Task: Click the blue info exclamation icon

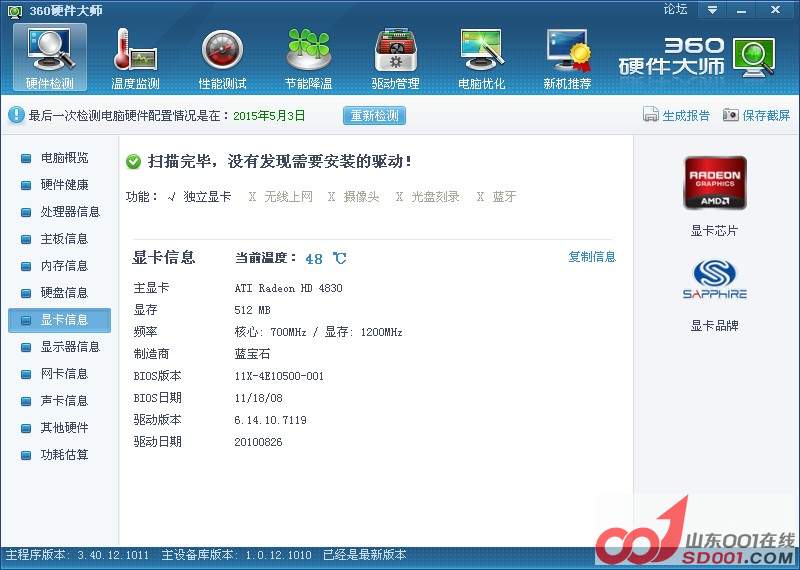Action: click(x=16, y=115)
